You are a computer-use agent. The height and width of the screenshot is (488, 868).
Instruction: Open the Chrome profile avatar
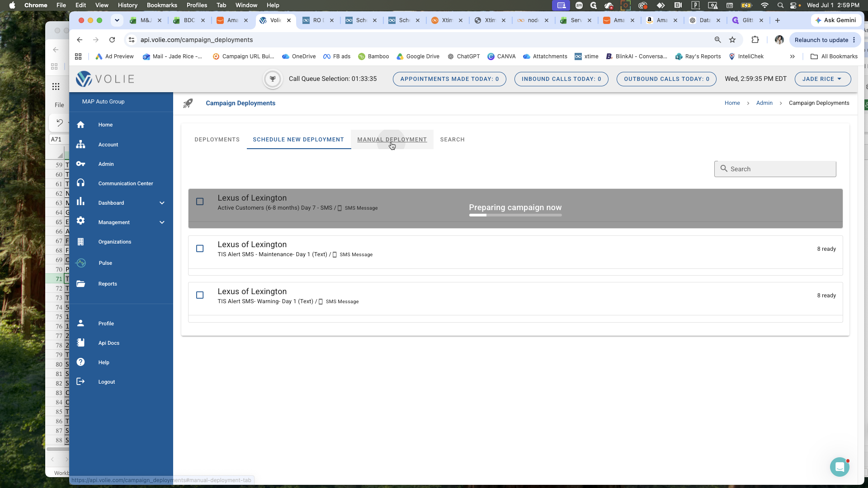(779, 40)
